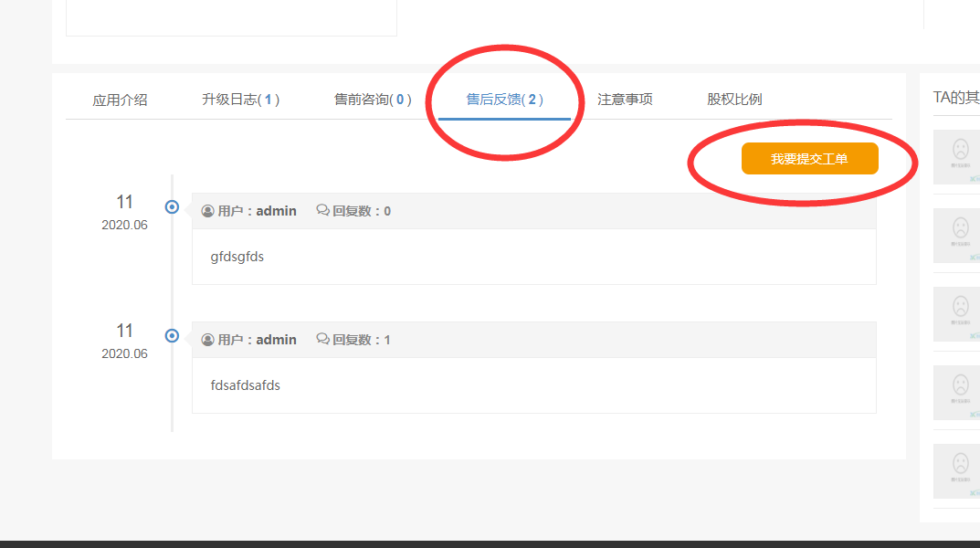Go to the 股权比例 tab
The height and width of the screenshot is (548, 980).
(x=734, y=100)
